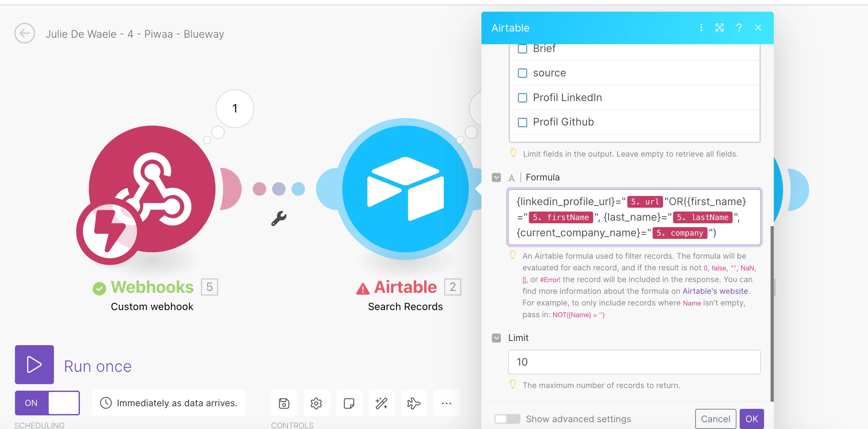Click the wrench filter icon between modules
Viewport: 868px width, 429px height.
pos(279,218)
